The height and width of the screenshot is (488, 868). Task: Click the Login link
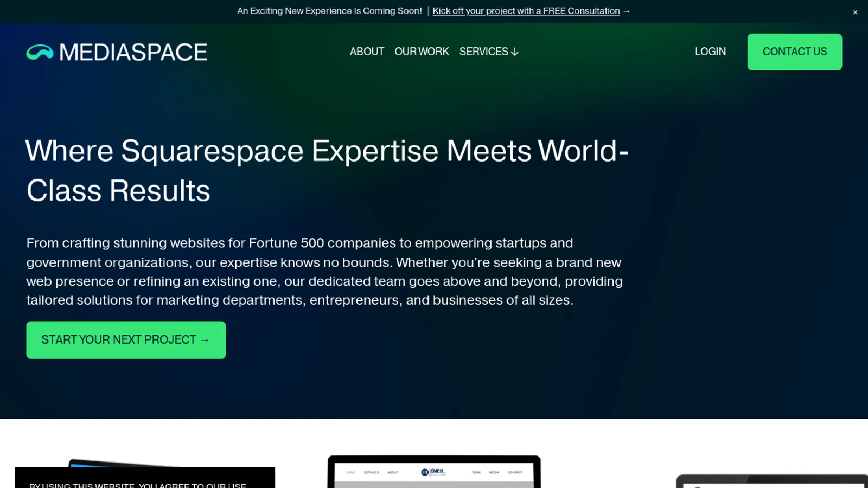[710, 52]
